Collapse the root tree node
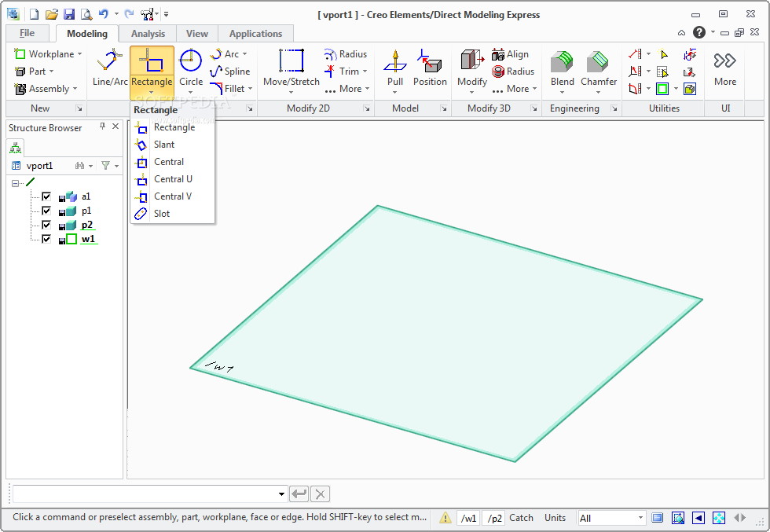The width and height of the screenshot is (770, 532). coord(15,183)
